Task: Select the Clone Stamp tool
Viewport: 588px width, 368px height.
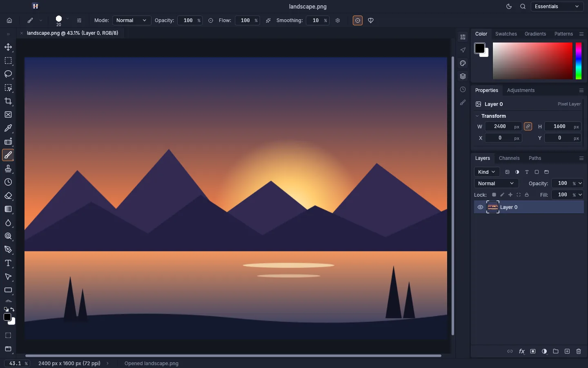Action: pyautogui.click(x=8, y=168)
